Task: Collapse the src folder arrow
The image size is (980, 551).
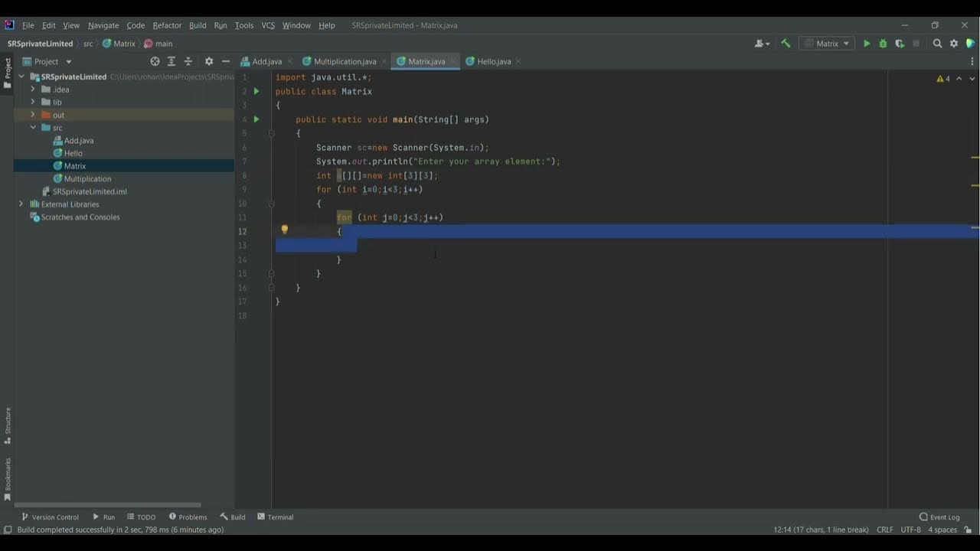Action: 33,128
